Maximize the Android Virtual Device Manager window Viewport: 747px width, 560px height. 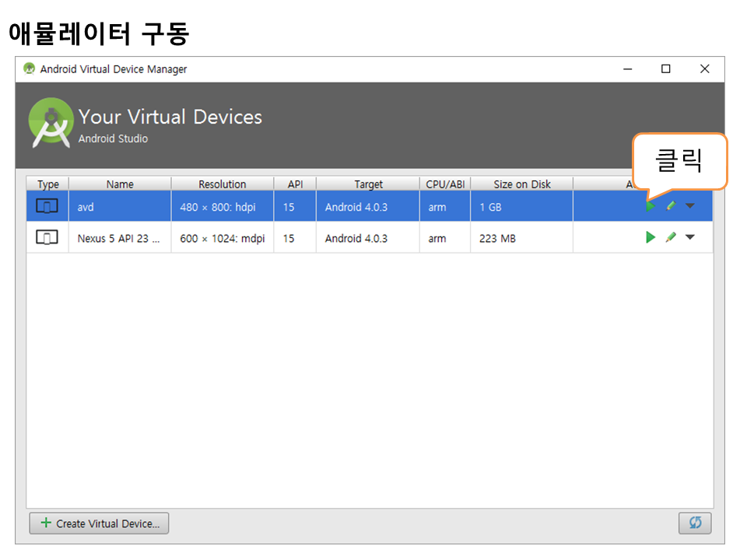tap(665, 69)
